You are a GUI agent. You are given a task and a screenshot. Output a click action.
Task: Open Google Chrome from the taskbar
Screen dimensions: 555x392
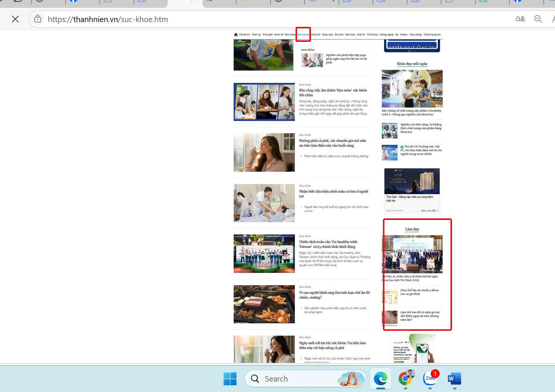(406, 379)
